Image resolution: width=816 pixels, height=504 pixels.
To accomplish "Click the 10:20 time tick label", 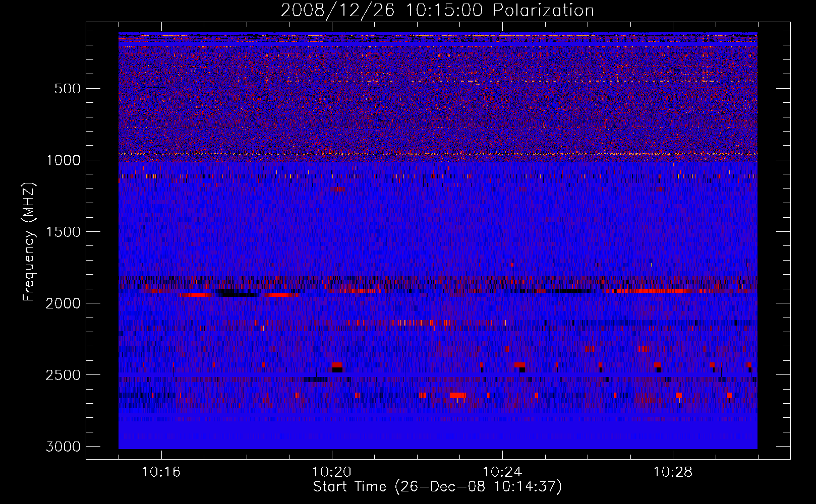I will pyautogui.click(x=332, y=472).
